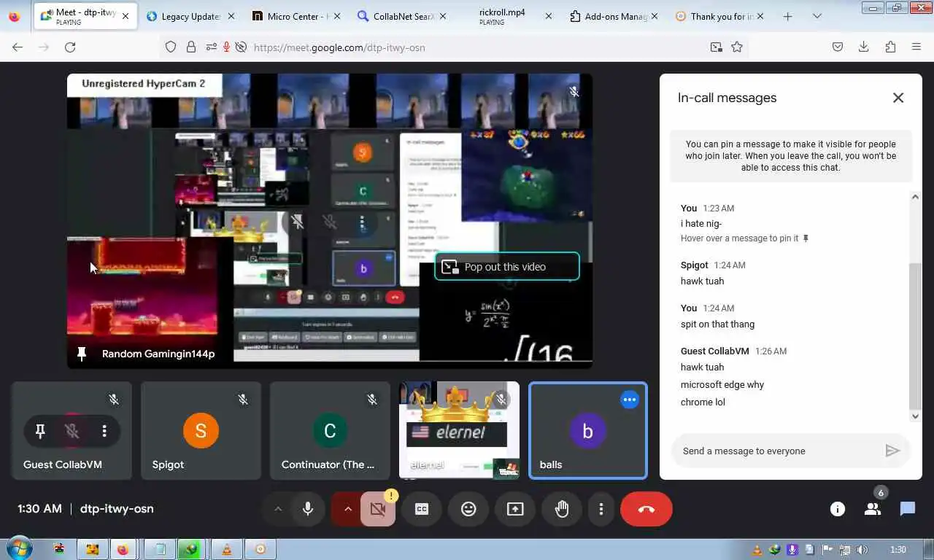Turn on the camera with the video button
The height and width of the screenshot is (560, 934).
click(x=378, y=509)
